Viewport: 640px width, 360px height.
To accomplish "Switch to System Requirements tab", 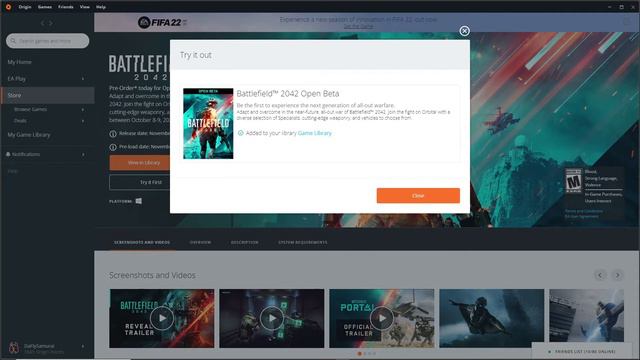I will (x=302, y=242).
